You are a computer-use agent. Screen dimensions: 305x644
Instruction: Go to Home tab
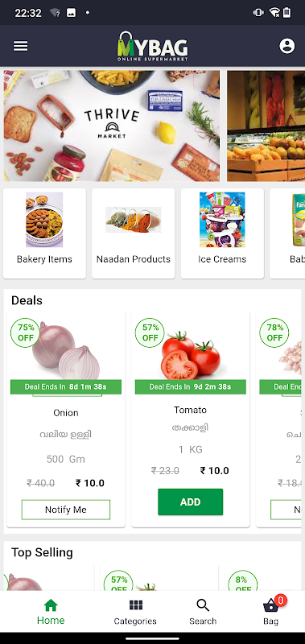[x=51, y=612]
